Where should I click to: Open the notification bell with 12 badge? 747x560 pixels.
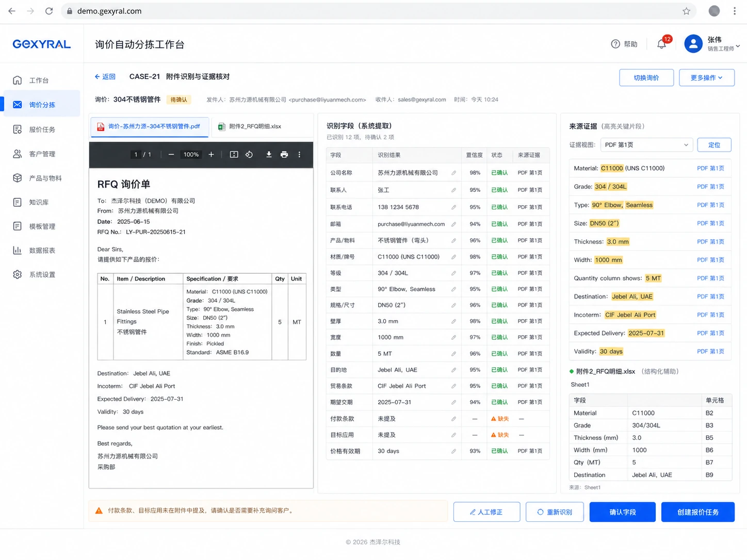[x=662, y=44]
